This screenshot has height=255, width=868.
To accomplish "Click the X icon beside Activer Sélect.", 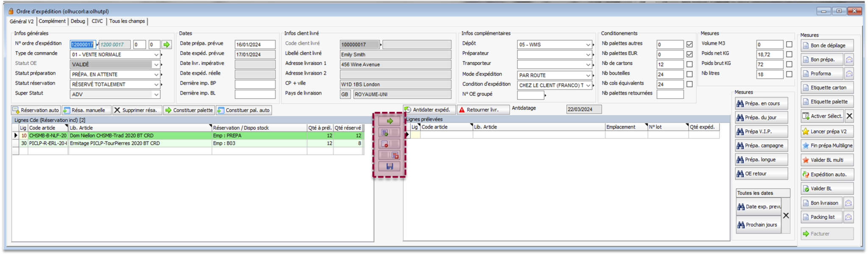I will (849, 116).
